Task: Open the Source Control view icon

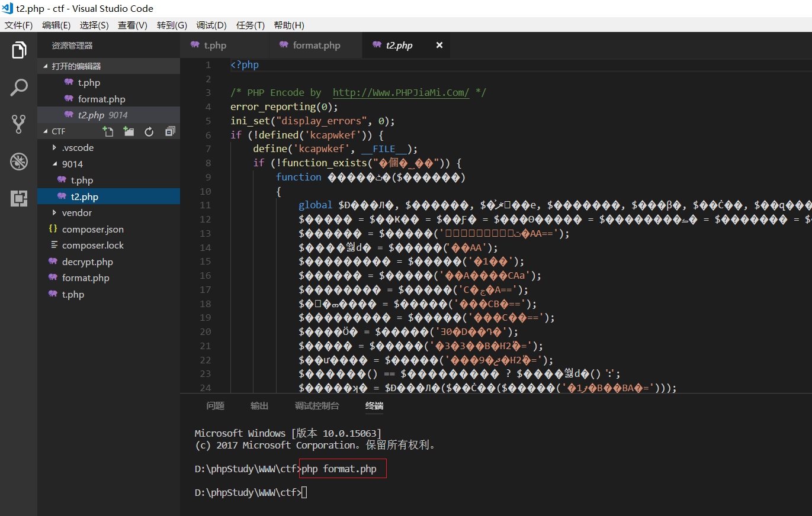Action: pos(19,124)
